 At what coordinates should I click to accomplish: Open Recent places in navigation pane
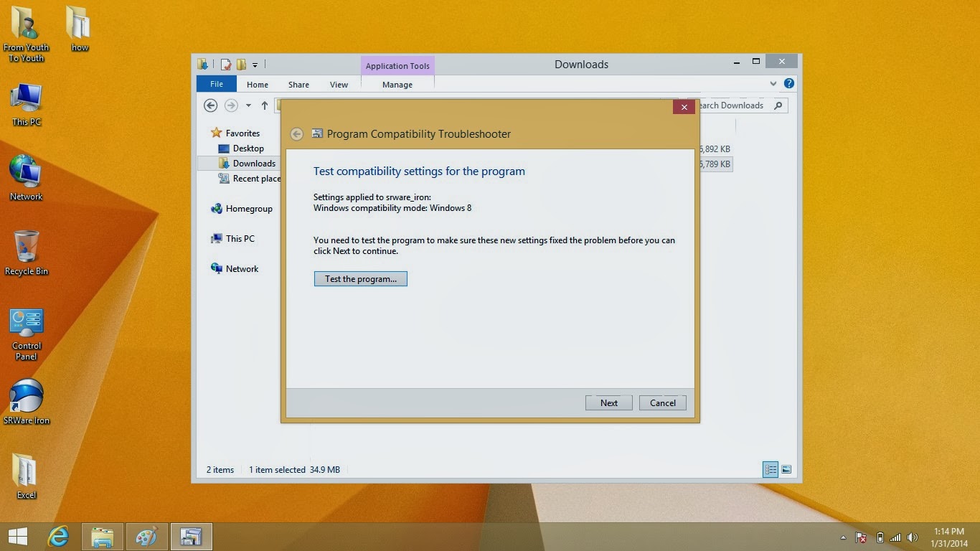[249, 178]
